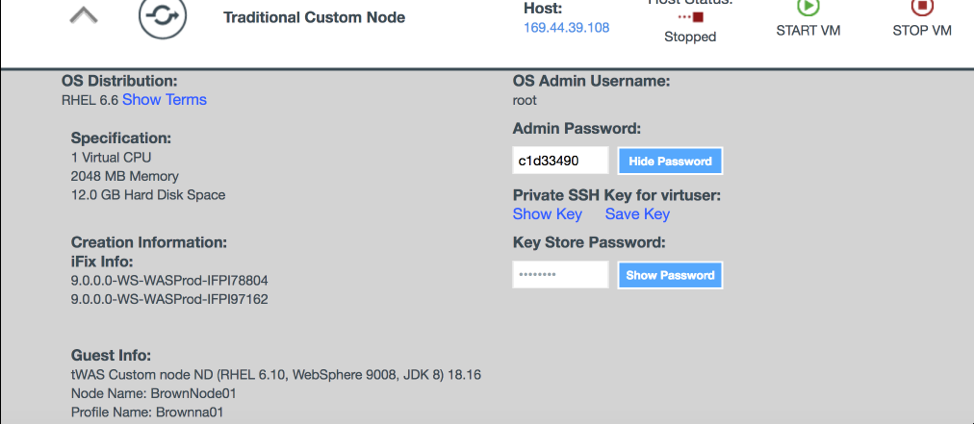Click the red Stop VM icon
This screenshot has width=974, height=424.
click(x=921, y=7)
